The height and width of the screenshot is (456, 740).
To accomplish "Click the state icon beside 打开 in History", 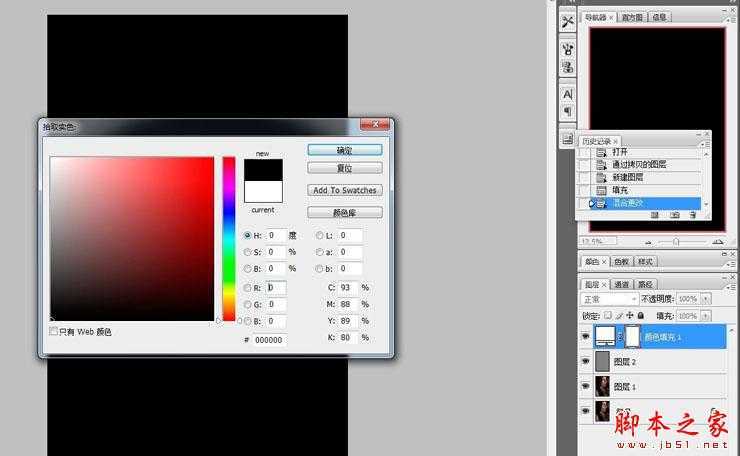I will click(x=601, y=152).
